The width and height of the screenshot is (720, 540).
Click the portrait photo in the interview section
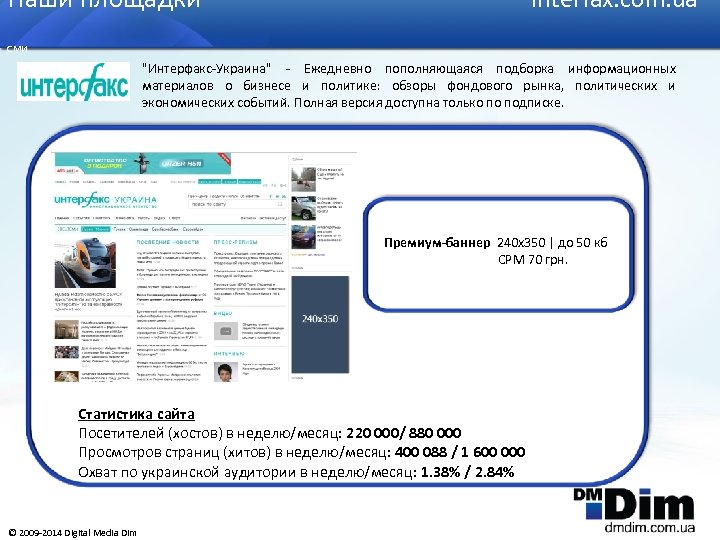[x=226, y=372]
